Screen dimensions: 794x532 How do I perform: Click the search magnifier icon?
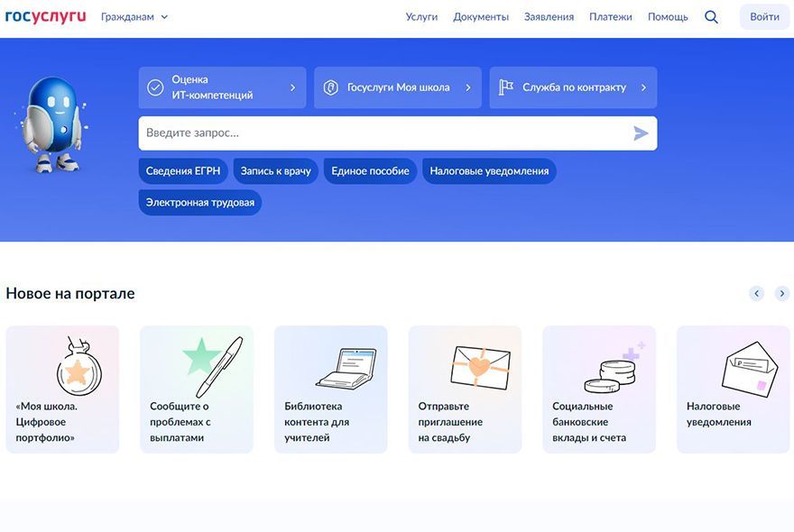point(712,16)
